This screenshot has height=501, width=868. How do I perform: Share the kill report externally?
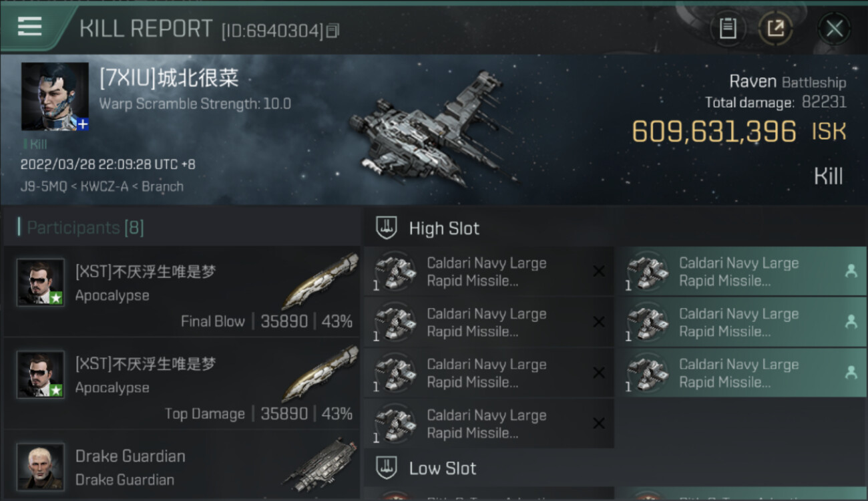click(776, 29)
